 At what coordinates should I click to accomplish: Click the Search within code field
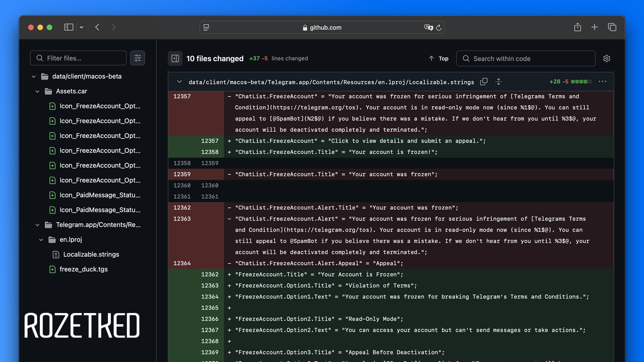coord(526,59)
